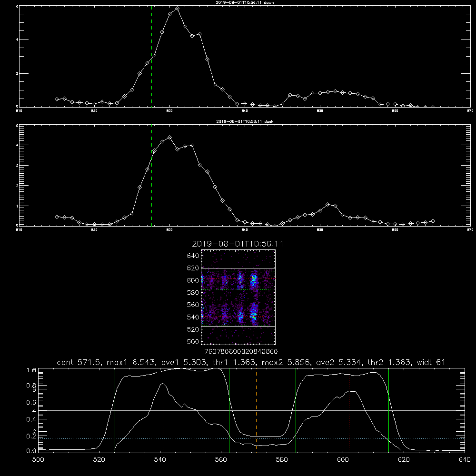476x476 pixels.
Task: Click the bottom plot x-axis label 540
Action: click(160, 460)
